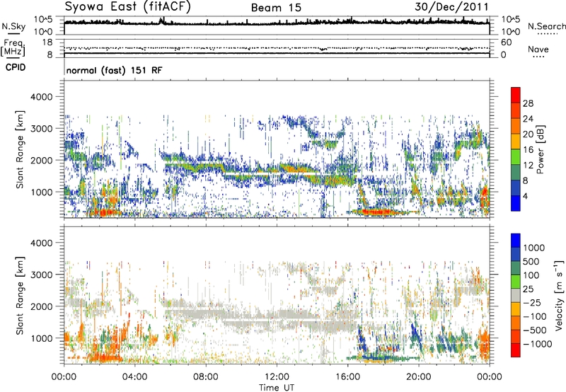Click the '4000' tick on the power panel

[42, 97]
